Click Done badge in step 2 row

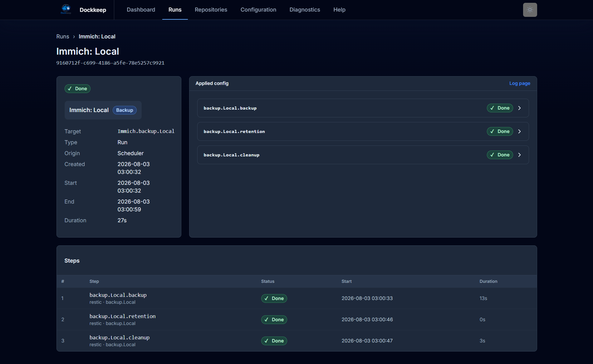274,320
